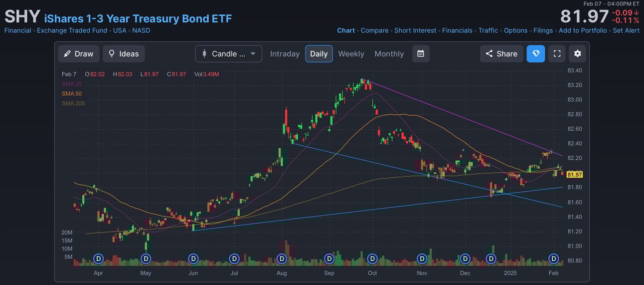Click Add to Portfolio

point(583,30)
